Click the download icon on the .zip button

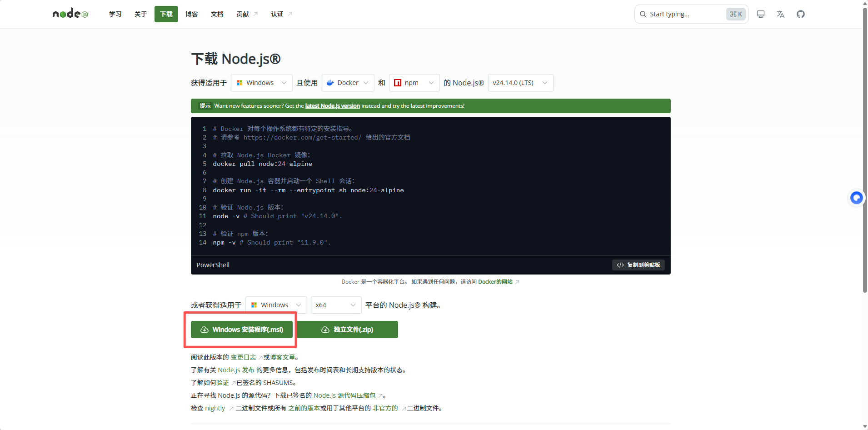325,330
